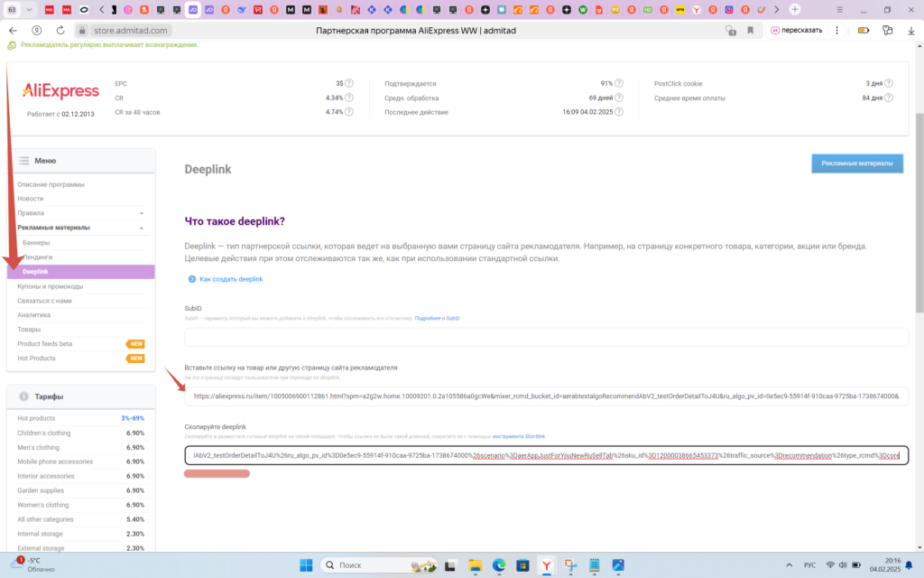Image resolution: width=924 pixels, height=578 pixels.
Task: Click the page vertical scrollbar
Action: point(919,212)
